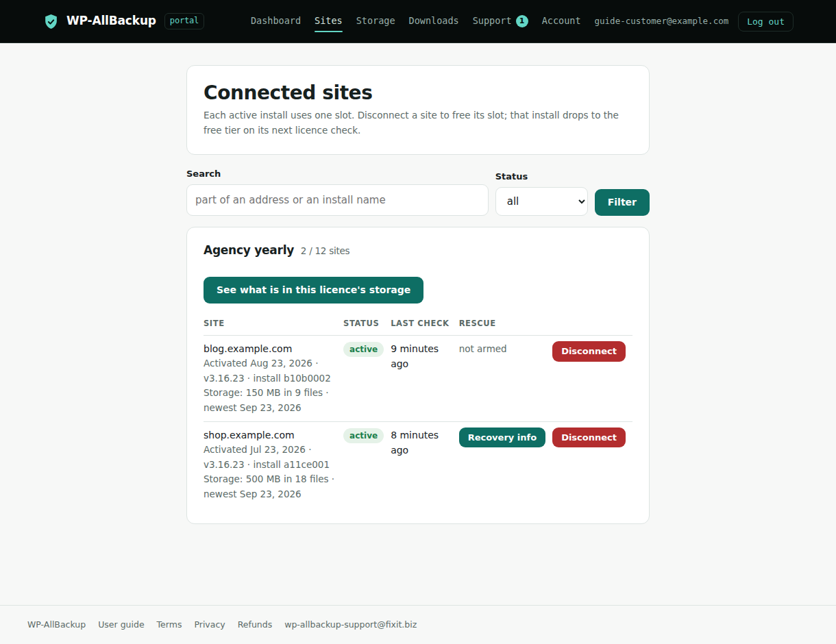Click the active status badge for shop.example.com
The width and height of the screenshot is (836, 644).
[363, 436]
